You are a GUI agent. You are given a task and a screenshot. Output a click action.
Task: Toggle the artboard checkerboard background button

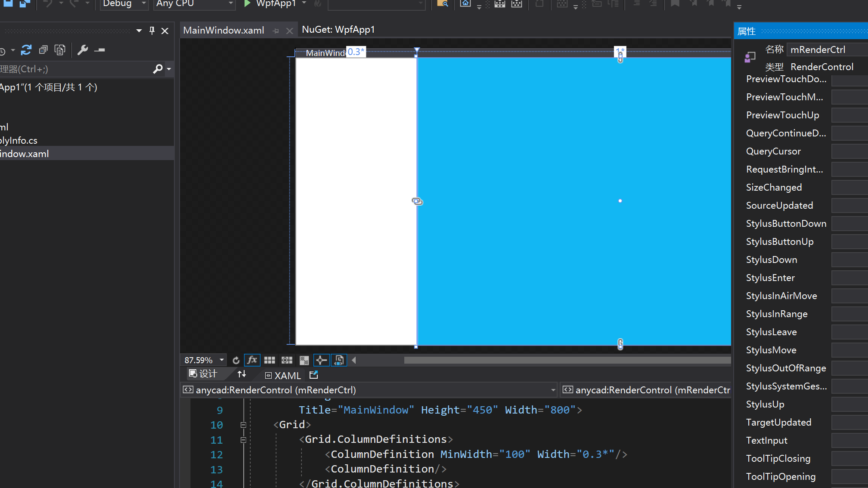[x=304, y=360]
